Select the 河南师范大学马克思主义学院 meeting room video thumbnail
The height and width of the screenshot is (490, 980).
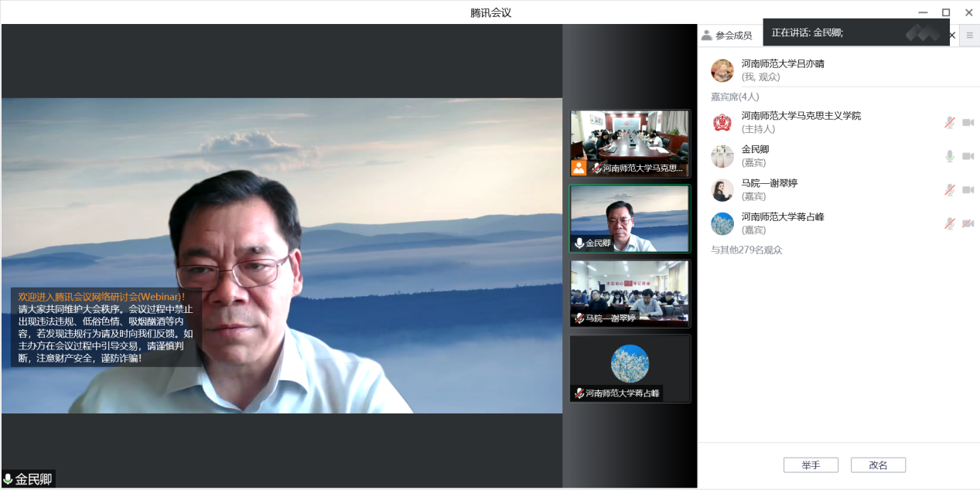click(630, 138)
